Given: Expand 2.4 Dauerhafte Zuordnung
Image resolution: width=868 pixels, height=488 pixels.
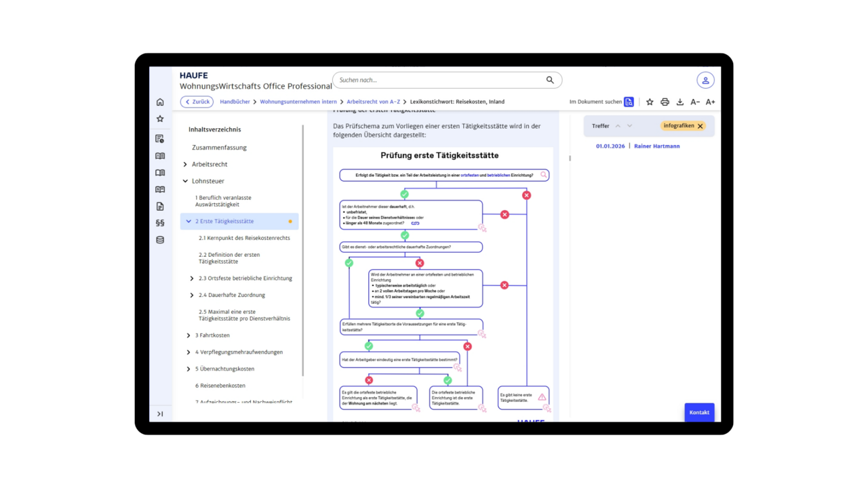Looking at the screenshot, I should [x=192, y=296].
